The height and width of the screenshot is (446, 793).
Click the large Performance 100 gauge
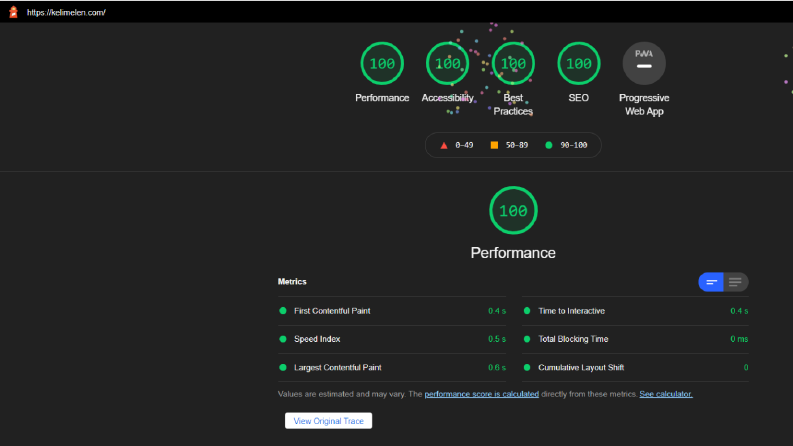513,210
